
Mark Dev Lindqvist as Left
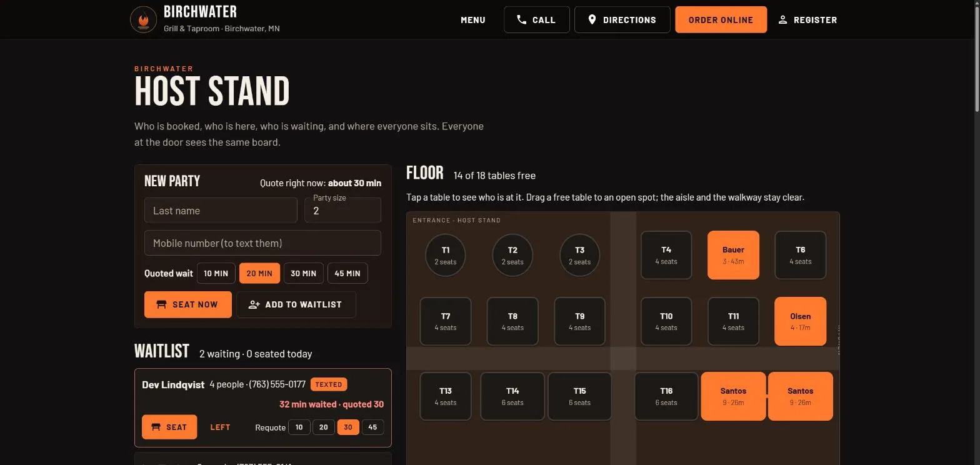pyautogui.click(x=220, y=427)
